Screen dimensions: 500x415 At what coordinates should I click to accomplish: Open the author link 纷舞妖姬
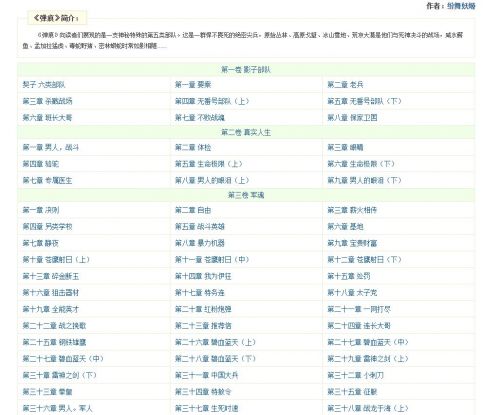[461, 6]
